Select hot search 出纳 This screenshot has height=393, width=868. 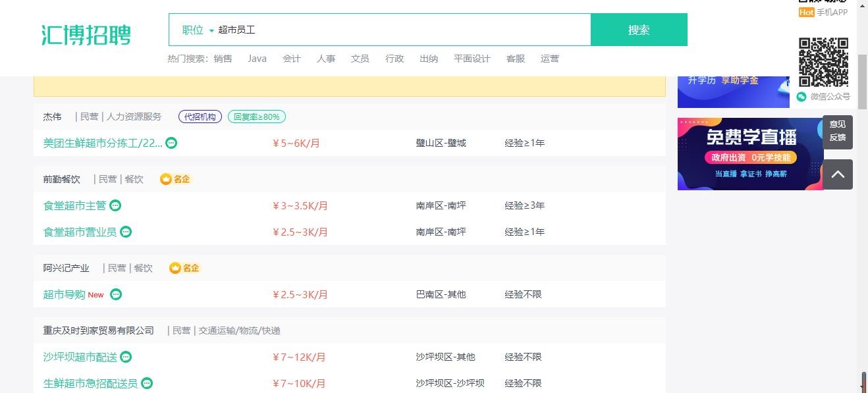(x=429, y=59)
